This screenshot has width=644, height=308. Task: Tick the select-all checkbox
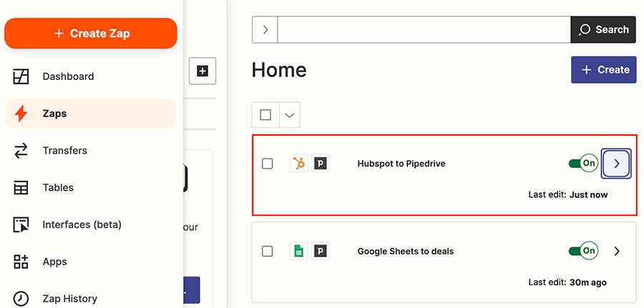point(265,115)
